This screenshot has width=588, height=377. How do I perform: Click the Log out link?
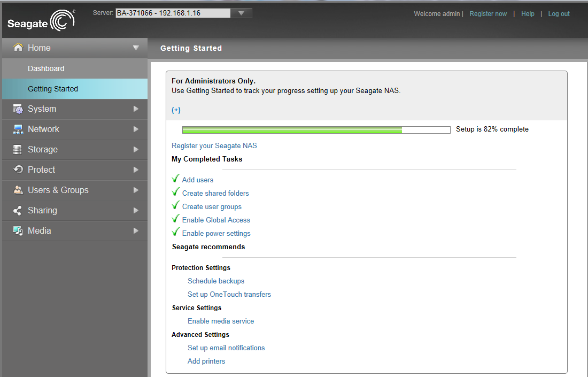point(559,14)
